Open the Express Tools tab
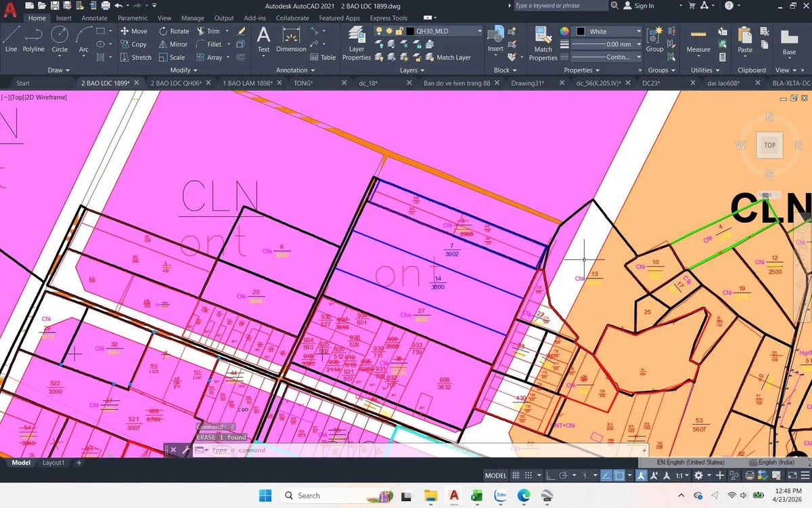The image size is (812, 508). [388, 18]
